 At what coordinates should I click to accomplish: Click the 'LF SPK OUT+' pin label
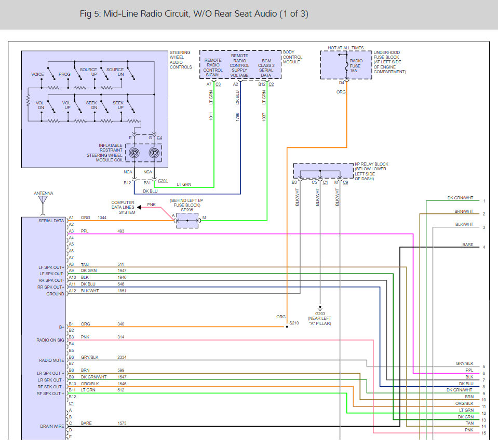51,267
